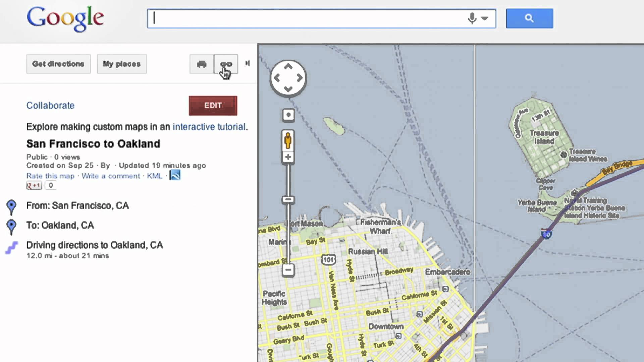Collapse the left info panel
Viewport: 644px width, 362px height.
point(248,63)
